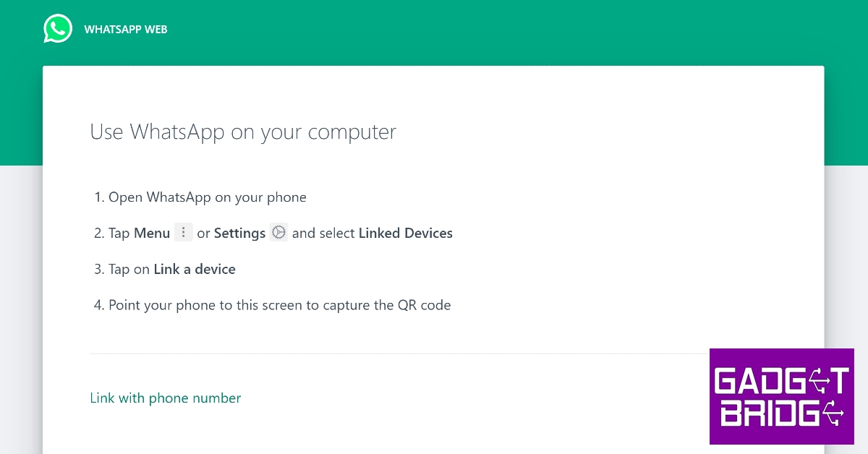The width and height of the screenshot is (868, 454).
Task: Select the bold Linked Devices text
Action: (405, 234)
